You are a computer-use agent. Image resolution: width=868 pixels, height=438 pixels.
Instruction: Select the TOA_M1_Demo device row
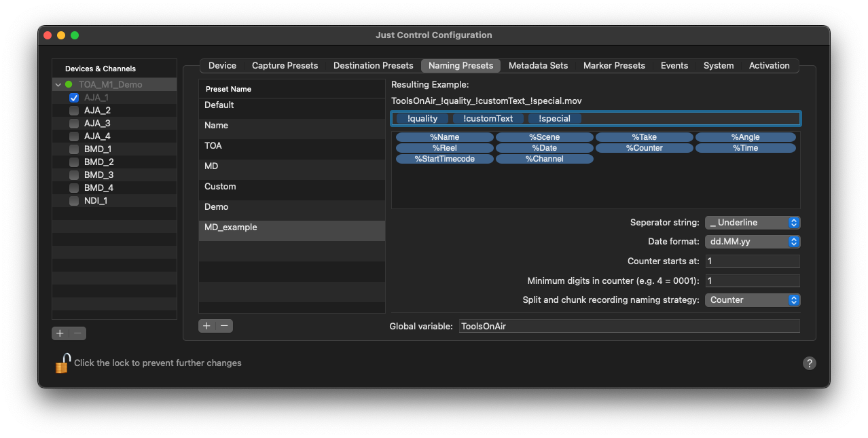click(114, 85)
